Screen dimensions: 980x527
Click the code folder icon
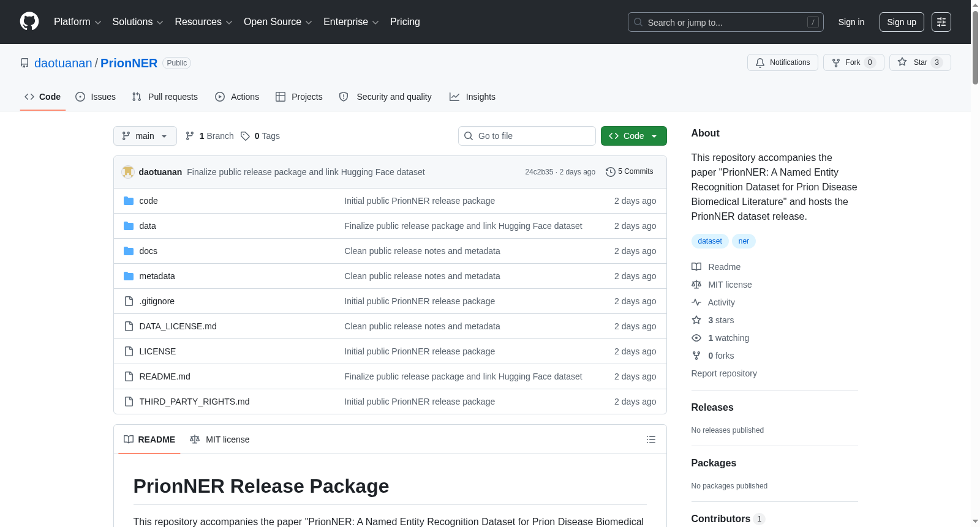[x=129, y=201]
